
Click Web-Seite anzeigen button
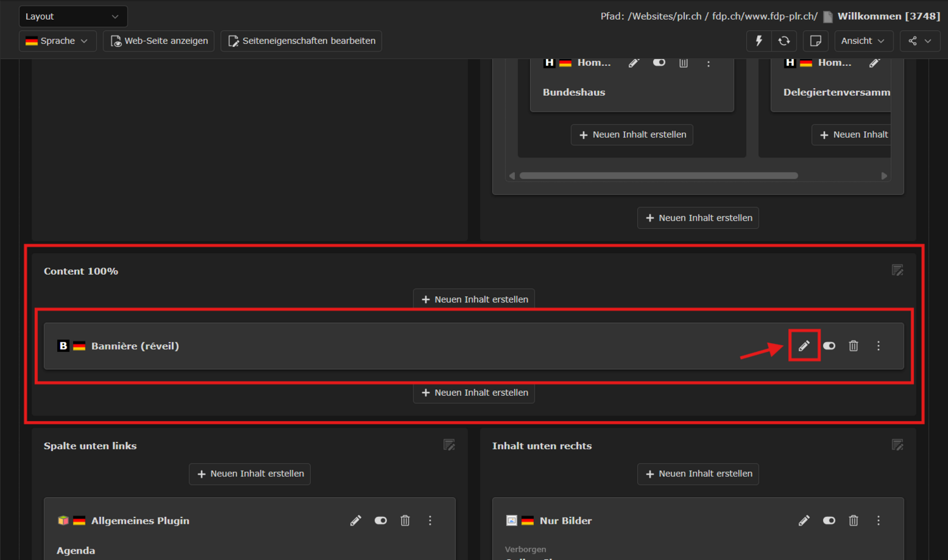(159, 41)
